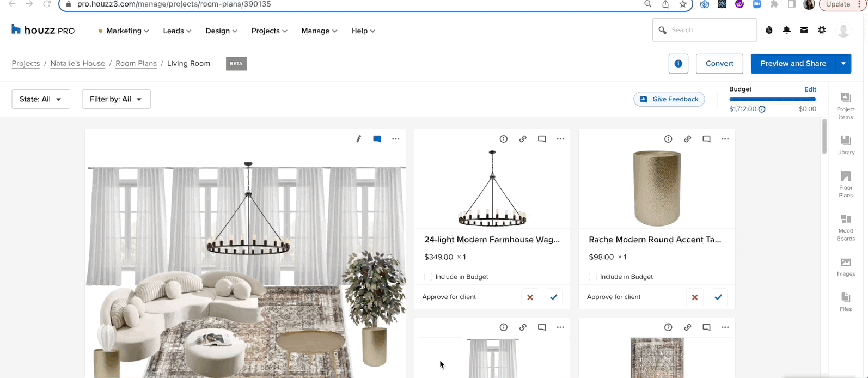This screenshot has height=378, width=868.
Task: Open the living room plan image
Action: 245,264
